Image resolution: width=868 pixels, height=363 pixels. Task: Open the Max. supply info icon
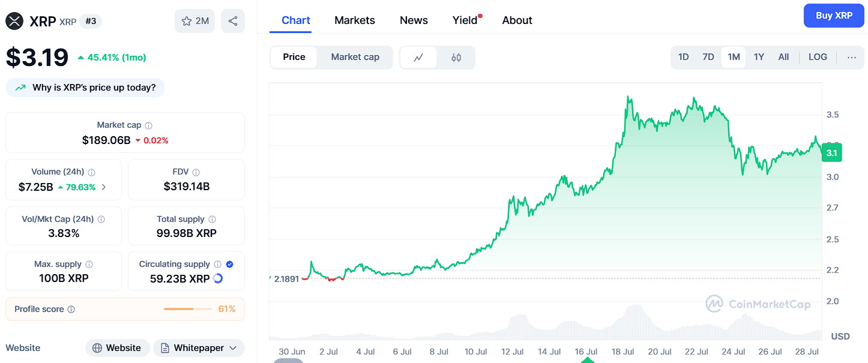(89, 265)
